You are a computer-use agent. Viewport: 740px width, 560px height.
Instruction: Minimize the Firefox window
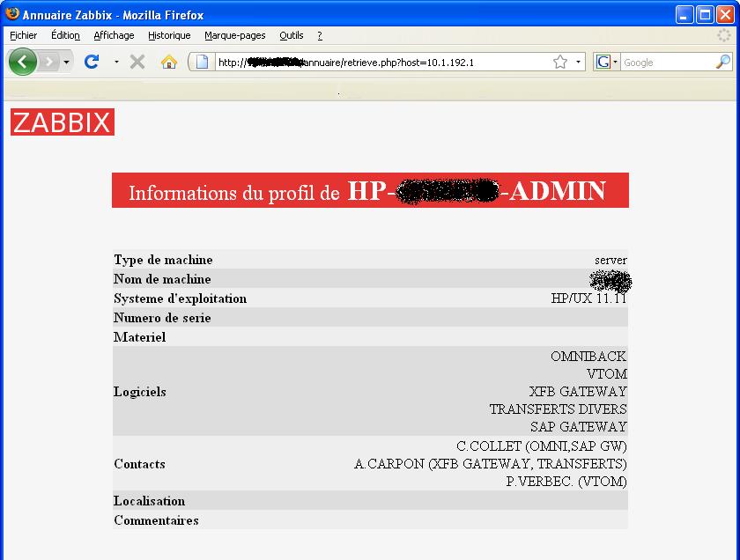684,15
